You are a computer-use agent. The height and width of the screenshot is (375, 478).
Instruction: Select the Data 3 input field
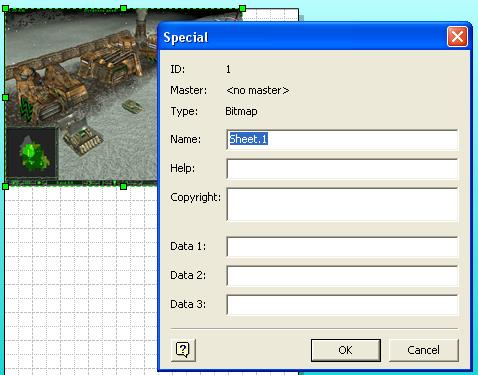click(x=342, y=305)
